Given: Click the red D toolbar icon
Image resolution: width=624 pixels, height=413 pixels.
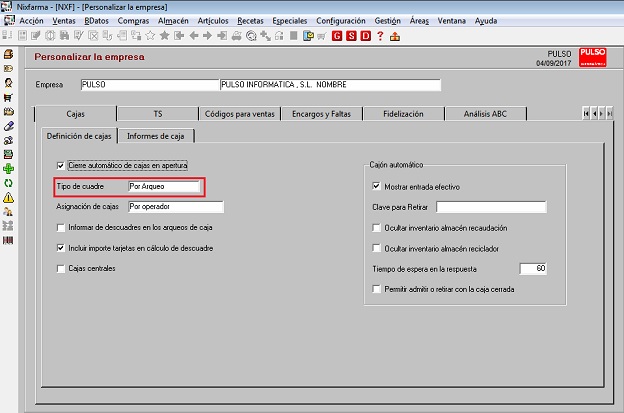Looking at the screenshot, I should pyautogui.click(x=365, y=36).
